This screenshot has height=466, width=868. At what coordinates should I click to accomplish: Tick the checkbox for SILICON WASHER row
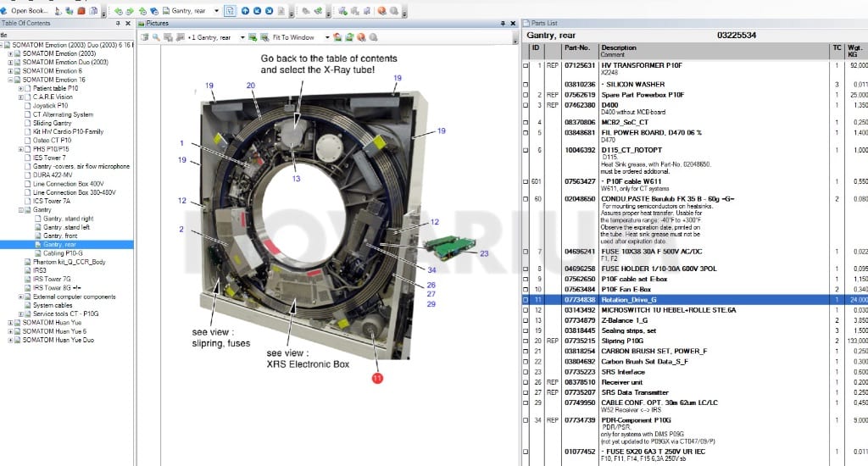coord(526,85)
